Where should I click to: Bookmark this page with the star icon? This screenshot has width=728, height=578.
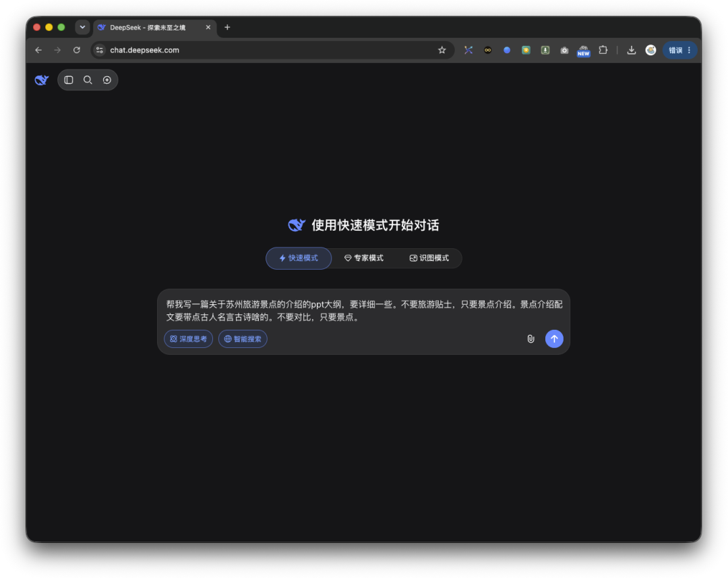point(442,50)
